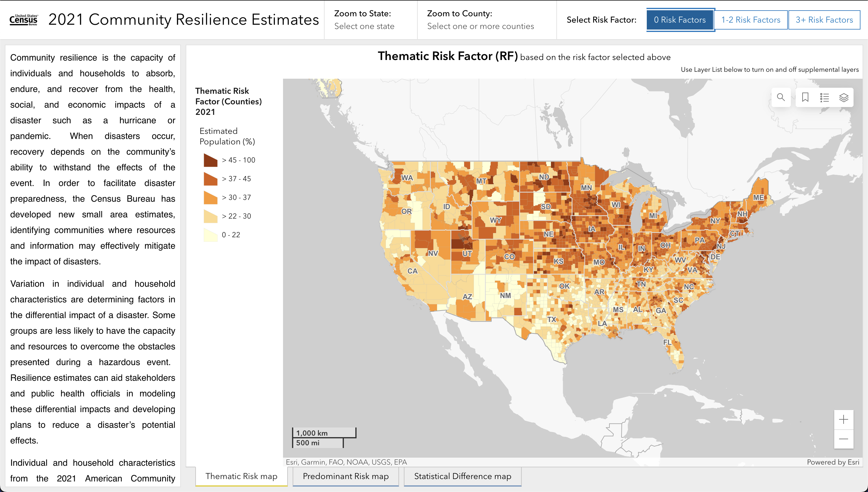Switch to Thematic Risk map tab
Screen dimensions: 868x492
241,476
